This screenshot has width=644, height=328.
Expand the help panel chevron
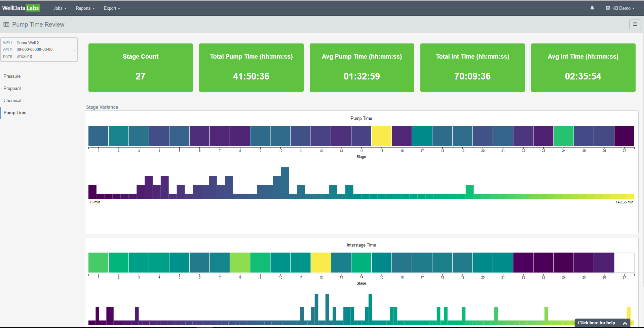point(625,323)
